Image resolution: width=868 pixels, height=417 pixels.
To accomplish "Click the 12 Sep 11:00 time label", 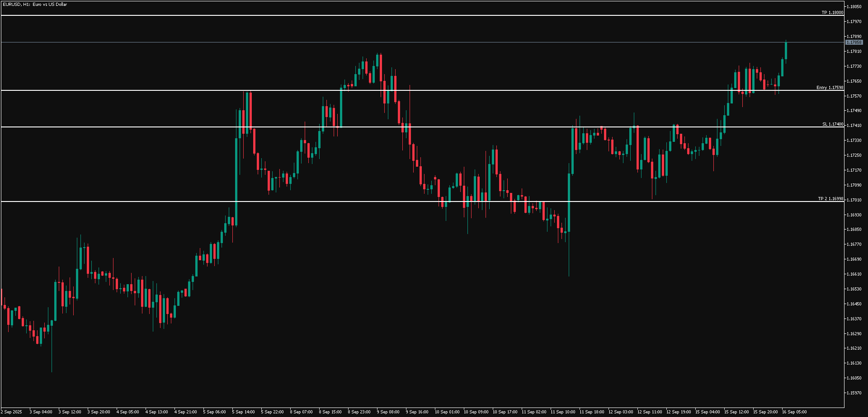I will tap(649, 412).
